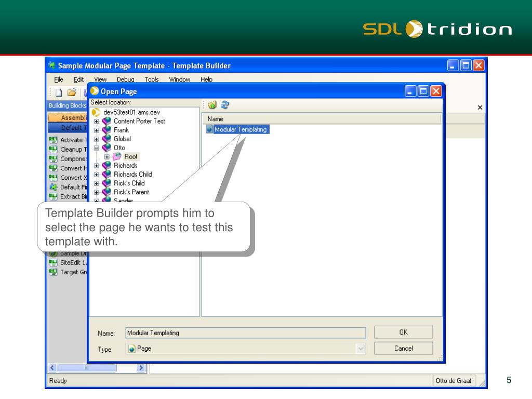This screenshot has width=532, height=399.
Task: Click the 'Ready' status bar text
Action: tap(58, 381)
